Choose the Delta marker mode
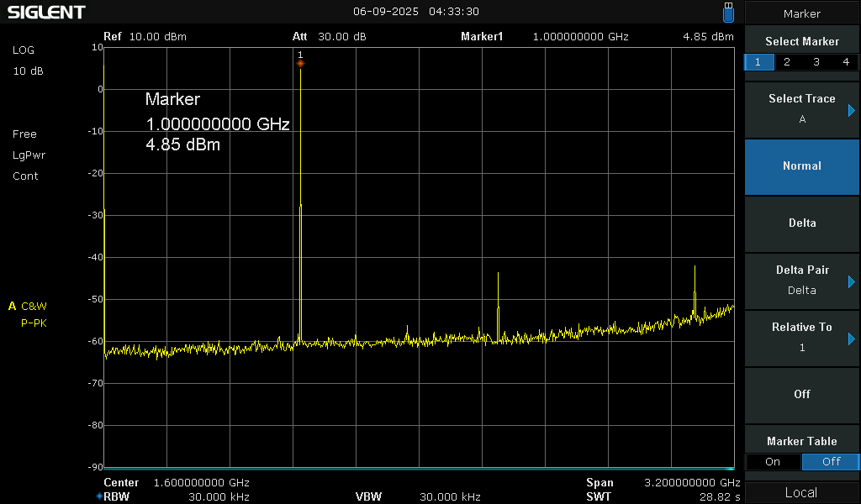Image resolution: width=861 pixels, height=504 pixels. 801,223
